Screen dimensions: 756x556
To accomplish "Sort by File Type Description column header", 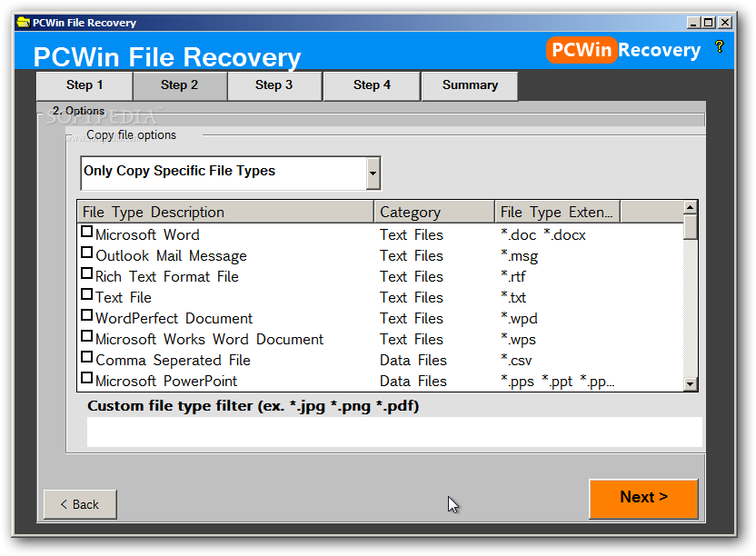I will (225, 213).
